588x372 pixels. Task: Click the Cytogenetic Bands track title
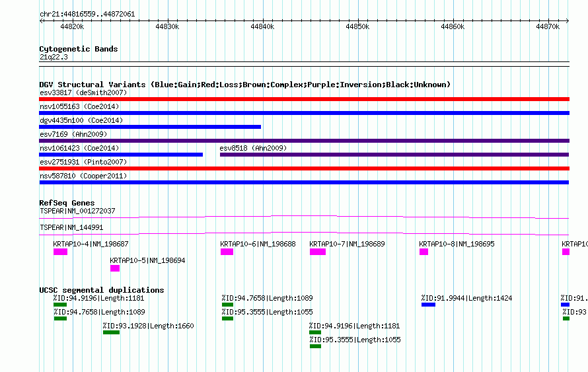(x=79, y=49)
